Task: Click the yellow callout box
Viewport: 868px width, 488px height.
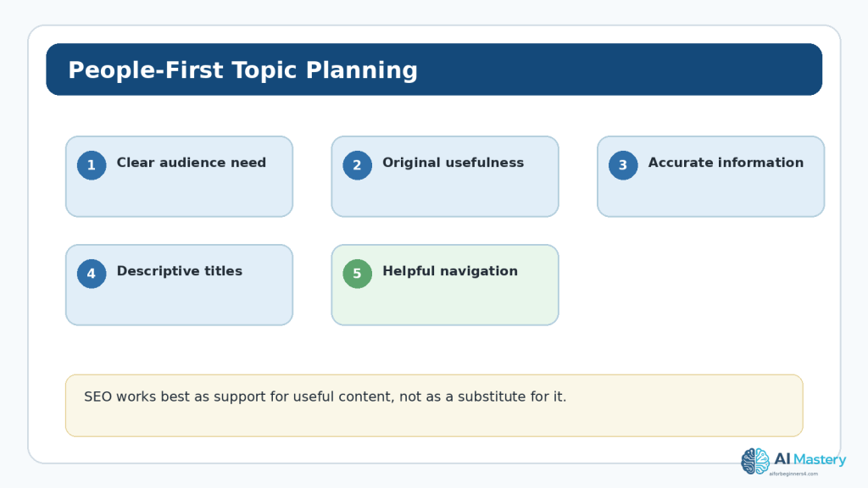Action: pyautogui.click(x=434, y=406)
